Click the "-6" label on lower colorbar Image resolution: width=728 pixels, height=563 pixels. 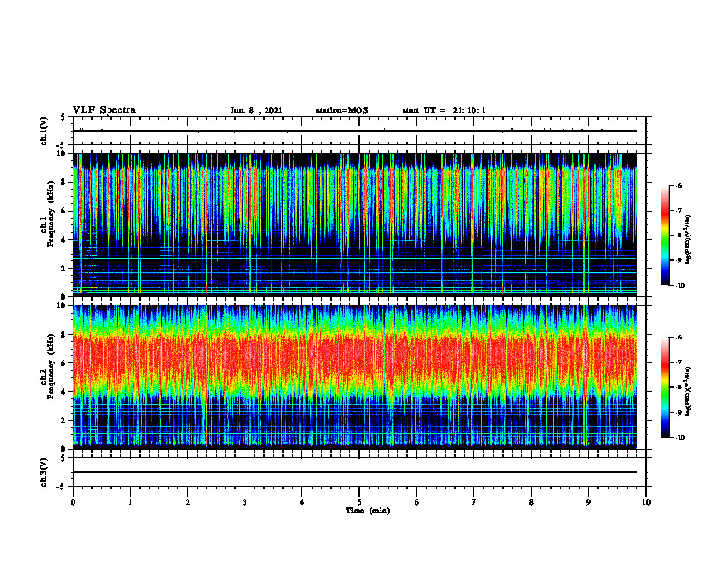tap(678, 338)
